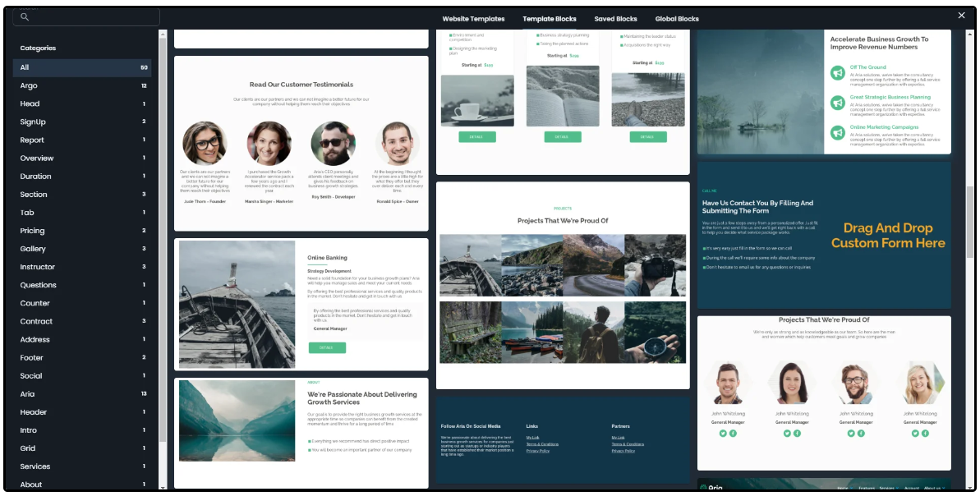Click the search magnifier icon
The height and width of the screenshot is (496, 980).
(25, 17)
